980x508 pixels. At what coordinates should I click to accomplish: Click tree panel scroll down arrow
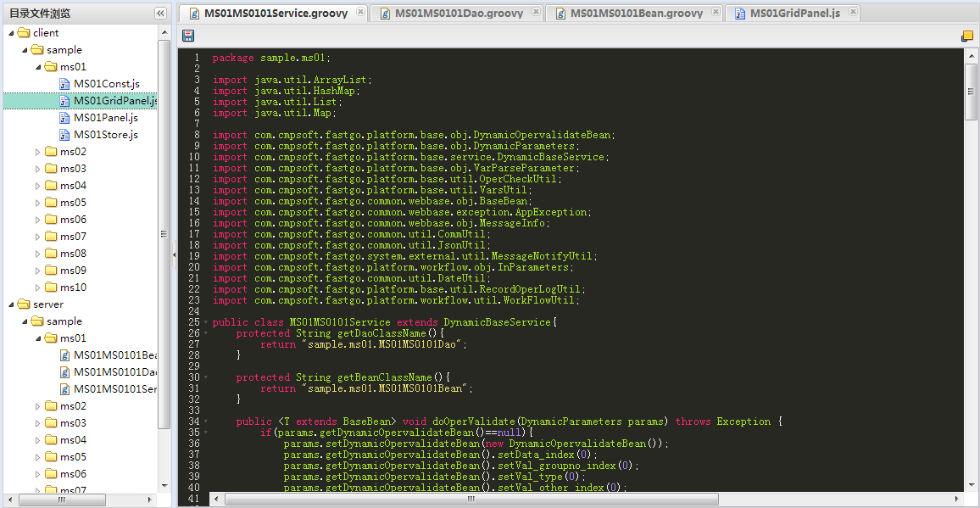coord(164,485)
